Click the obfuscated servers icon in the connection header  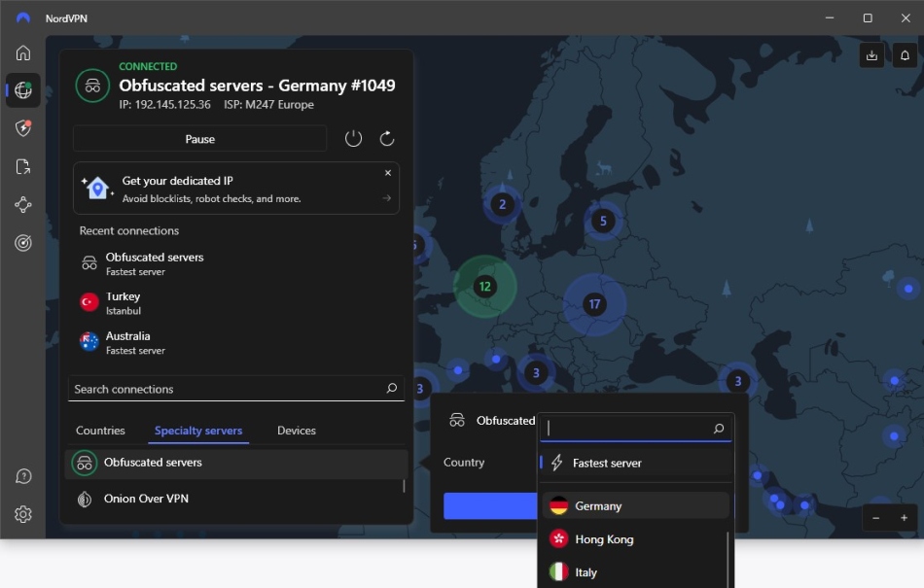(x=92, y=86)
